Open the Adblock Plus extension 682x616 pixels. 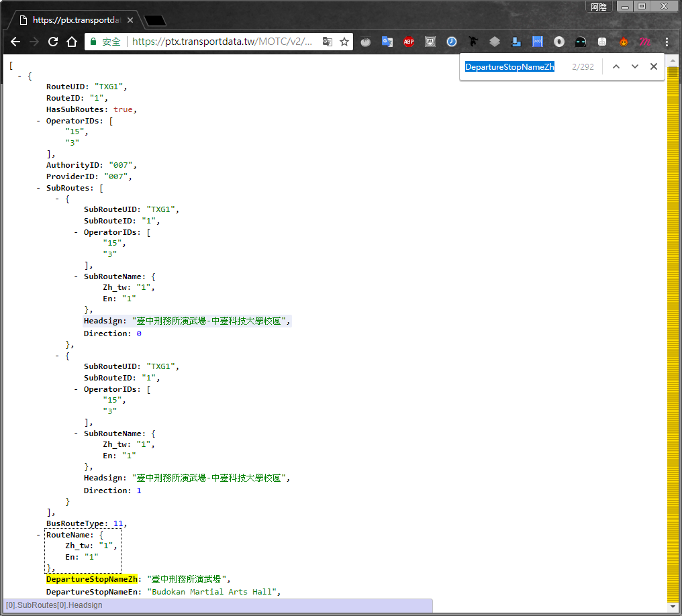tap(409, 42)
